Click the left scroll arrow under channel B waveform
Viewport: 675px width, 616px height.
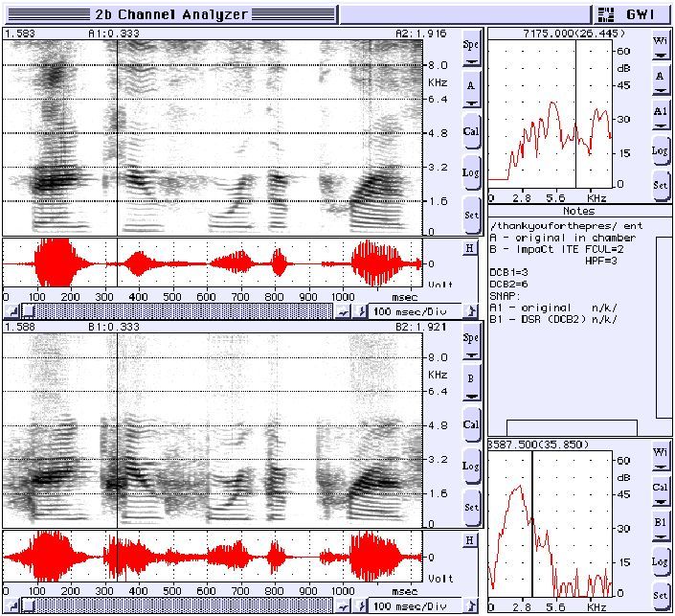pyautogui.click(x=12, y=606)
